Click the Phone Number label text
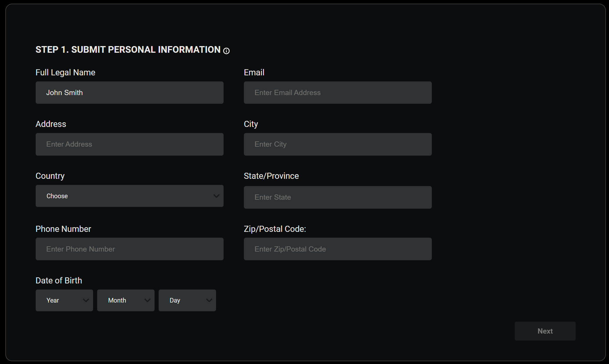Viewport: 609px width, 364px height. point(63,229)
